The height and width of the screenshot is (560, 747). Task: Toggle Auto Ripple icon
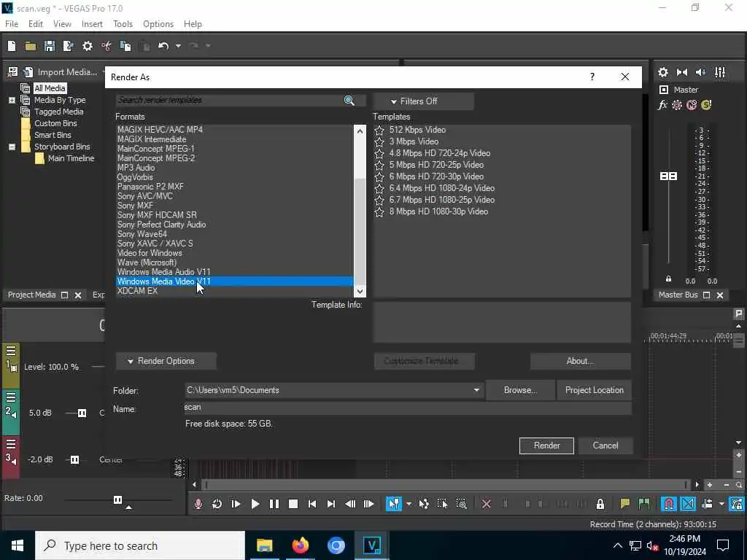click(707, 504)
